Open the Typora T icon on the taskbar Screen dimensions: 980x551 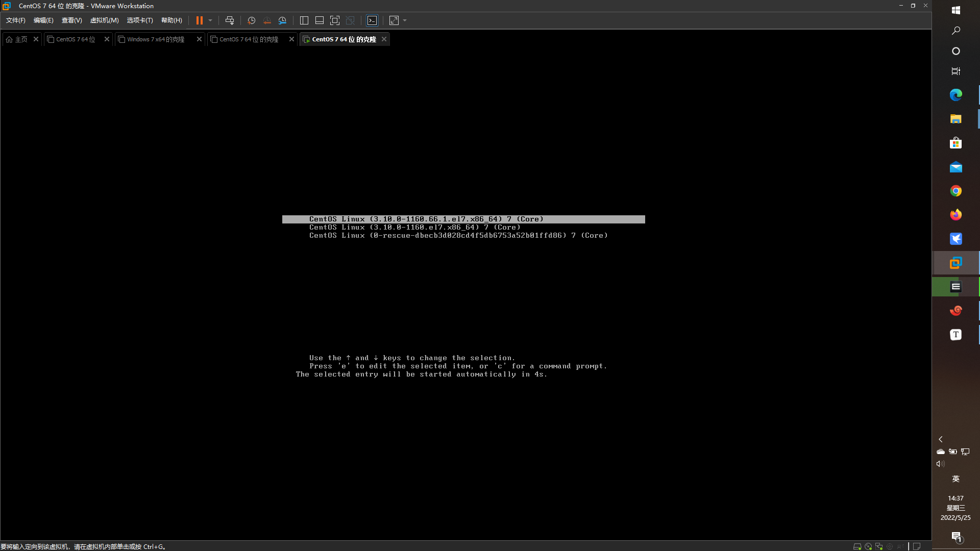coord(956,335)
